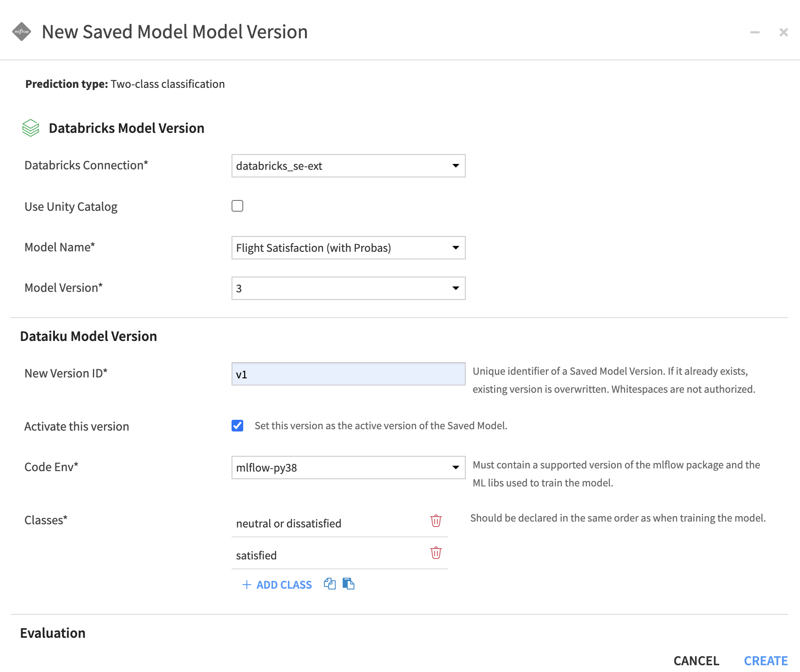Enable the Use Unity Catalog checkbox
The image size is (800, 672).
coord(237,206)
